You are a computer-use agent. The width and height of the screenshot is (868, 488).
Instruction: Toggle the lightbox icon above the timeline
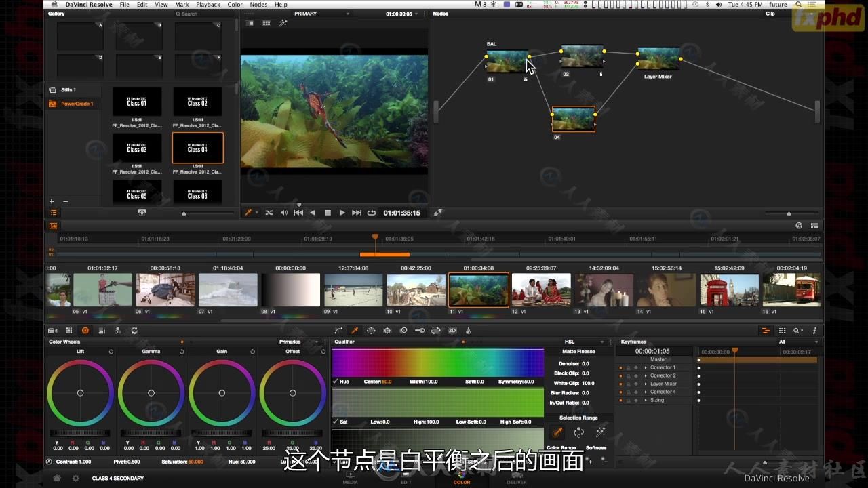[x=53, y=226]
